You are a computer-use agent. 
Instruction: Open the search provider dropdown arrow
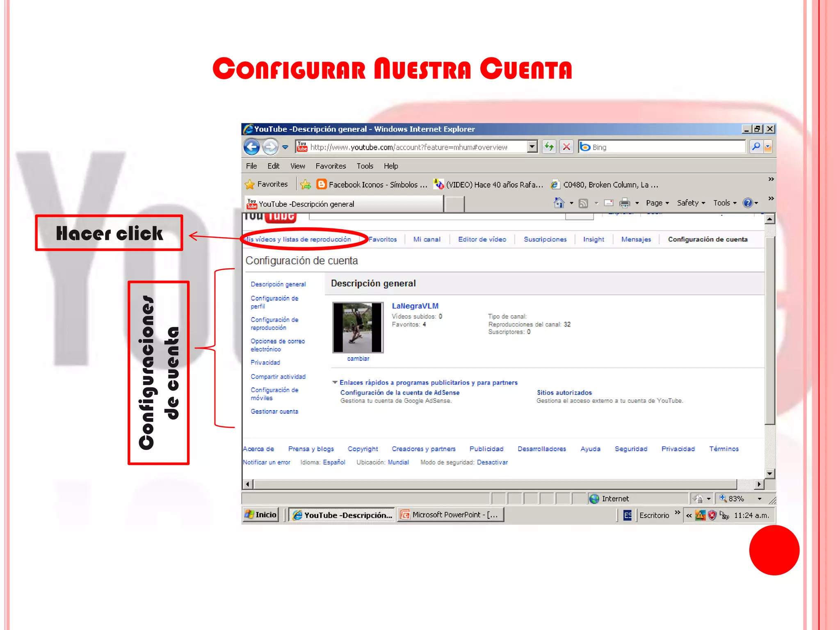tap(768, 146)
